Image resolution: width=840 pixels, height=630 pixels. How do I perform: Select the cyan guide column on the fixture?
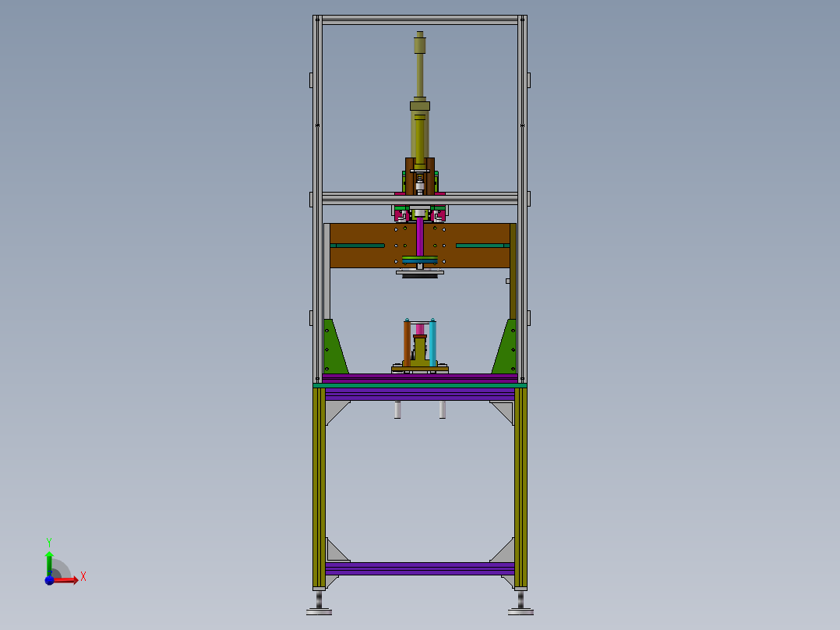433,343
